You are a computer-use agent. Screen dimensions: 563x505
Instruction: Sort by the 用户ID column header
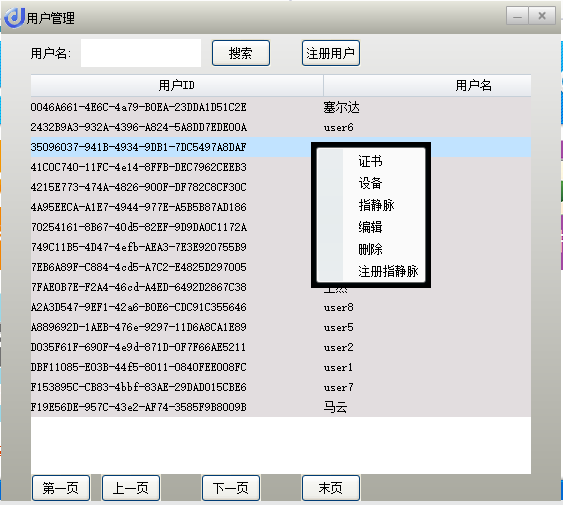[x=177, y=85]
